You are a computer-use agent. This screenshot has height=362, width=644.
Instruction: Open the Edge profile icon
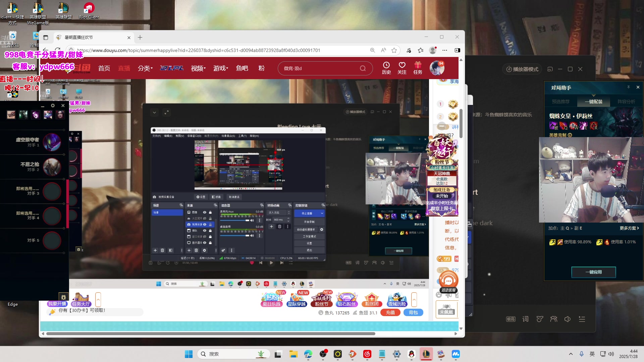(433, 50)
